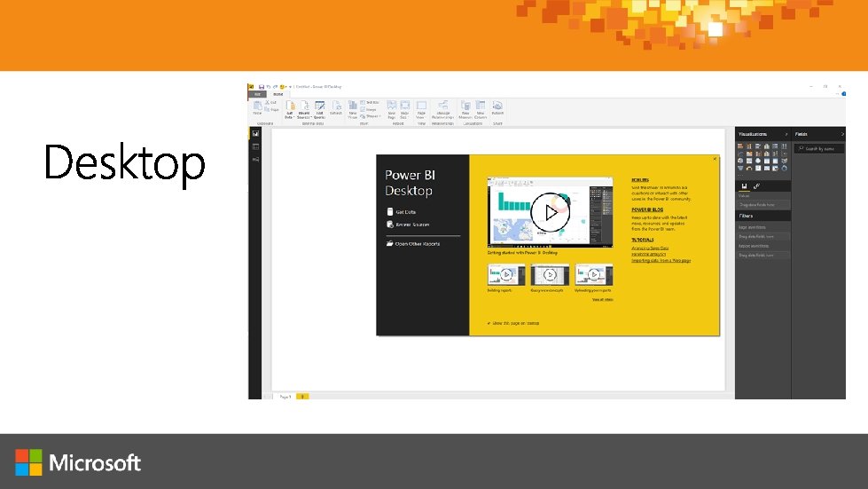Click the Refresh ribbon button
The height and width of the screenshot is (489, 868).
(x=335, y=108)
